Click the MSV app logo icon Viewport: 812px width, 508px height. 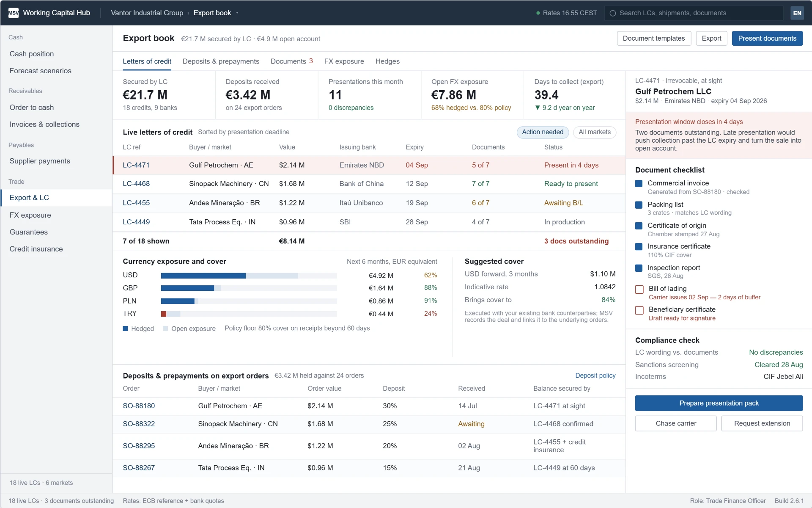pyautogui.click(x=14, y=13)
